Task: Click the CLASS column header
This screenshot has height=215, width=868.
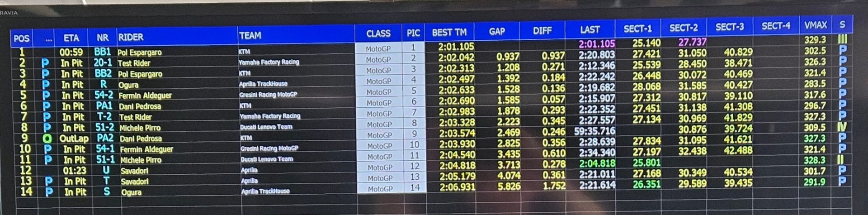Action: pyautogui.click(x=378, y=33)
